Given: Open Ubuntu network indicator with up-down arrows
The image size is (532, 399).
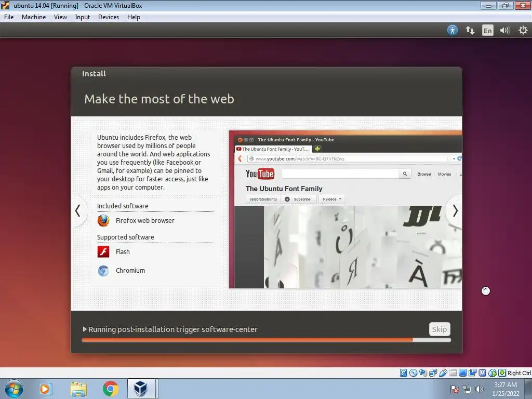Looking at the screenshot, I should [470, 30].
